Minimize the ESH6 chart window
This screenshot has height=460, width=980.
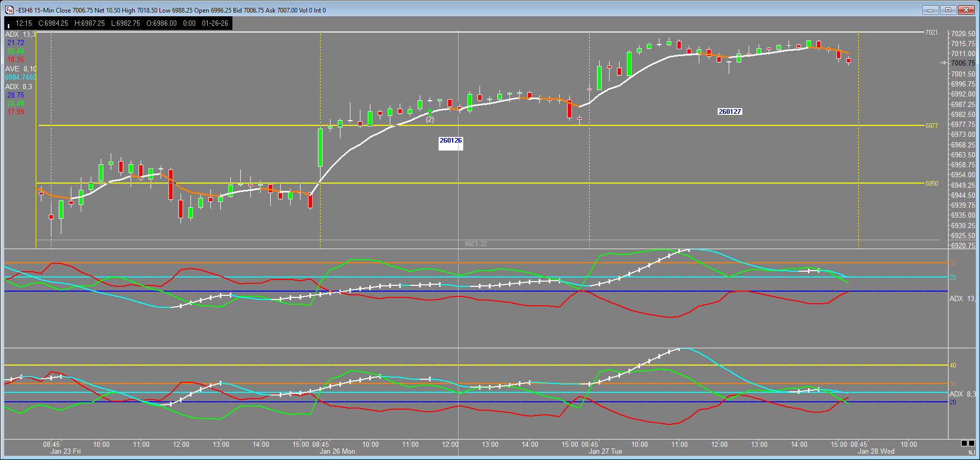931,10
